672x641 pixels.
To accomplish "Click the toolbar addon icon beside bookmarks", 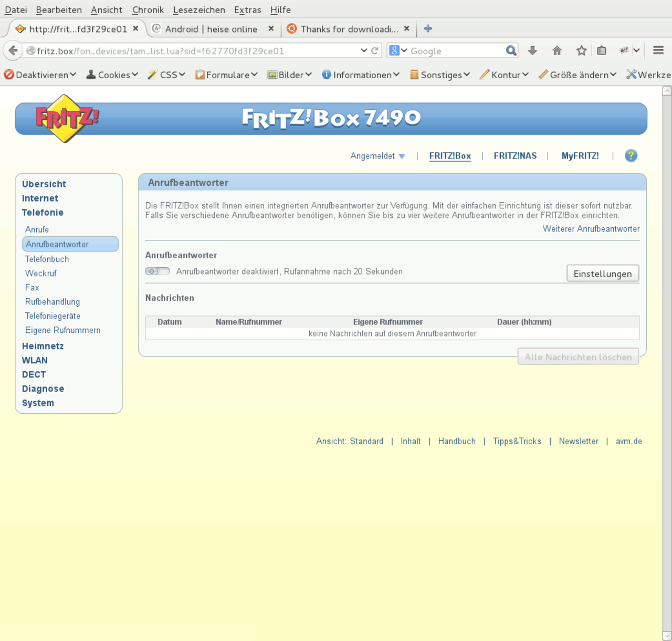I will point(624,50).
